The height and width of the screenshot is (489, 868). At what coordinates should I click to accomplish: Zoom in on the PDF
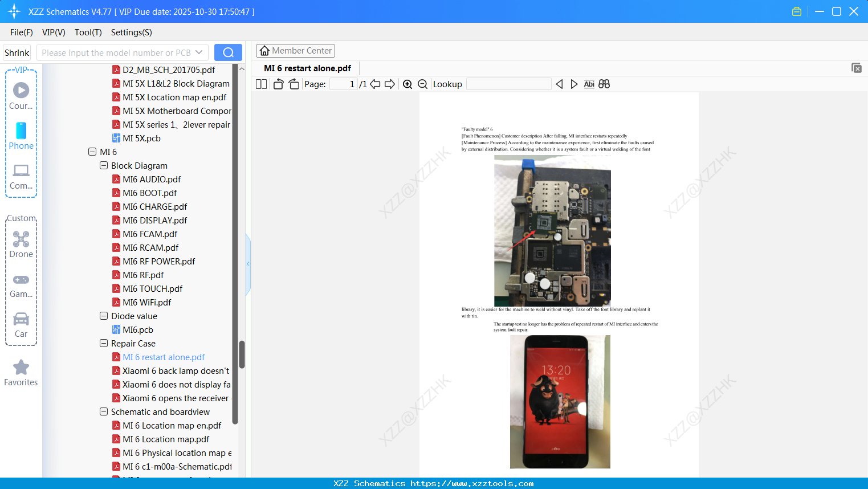[407, 84]
